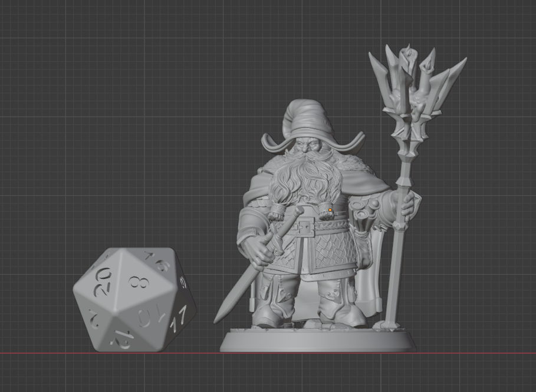This screenshot has width=536, height=392.
Task: Select the d20 dice model
Action: click(134, 300)
